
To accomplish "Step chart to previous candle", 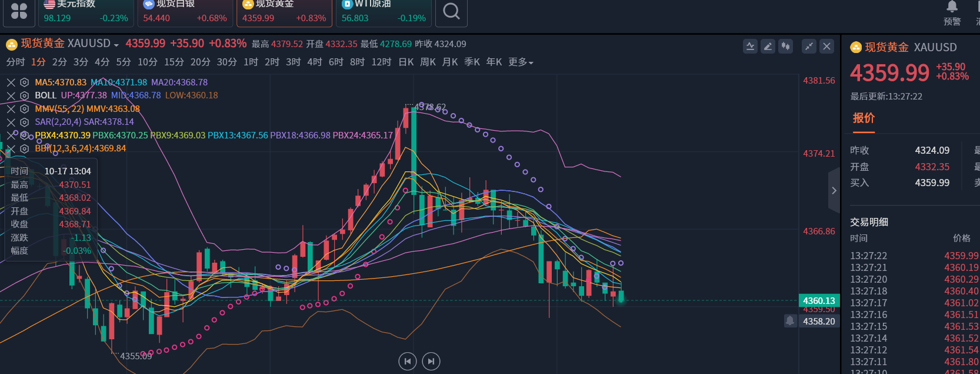I will (x=407, y=361).
